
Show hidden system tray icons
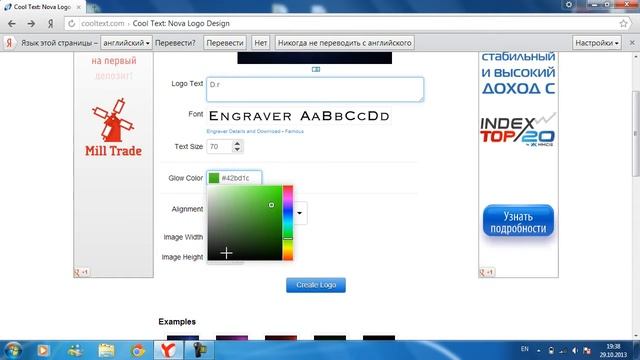pos(539,351)
